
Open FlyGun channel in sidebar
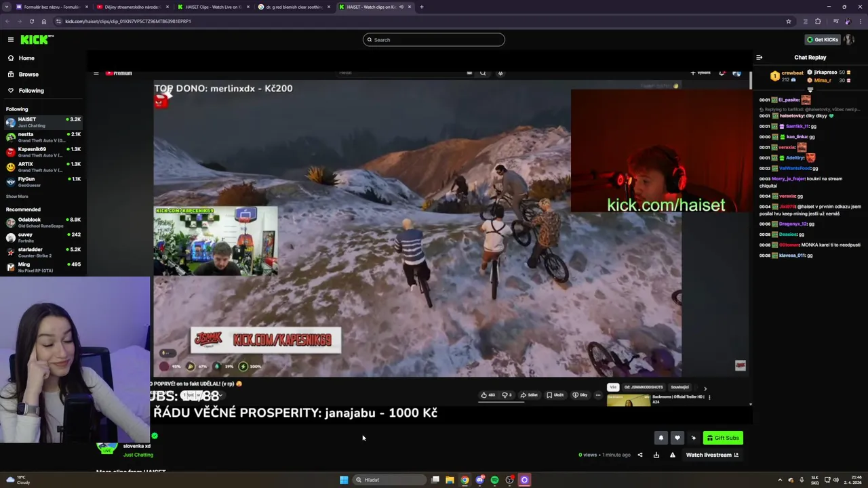(x=43, y=182)
